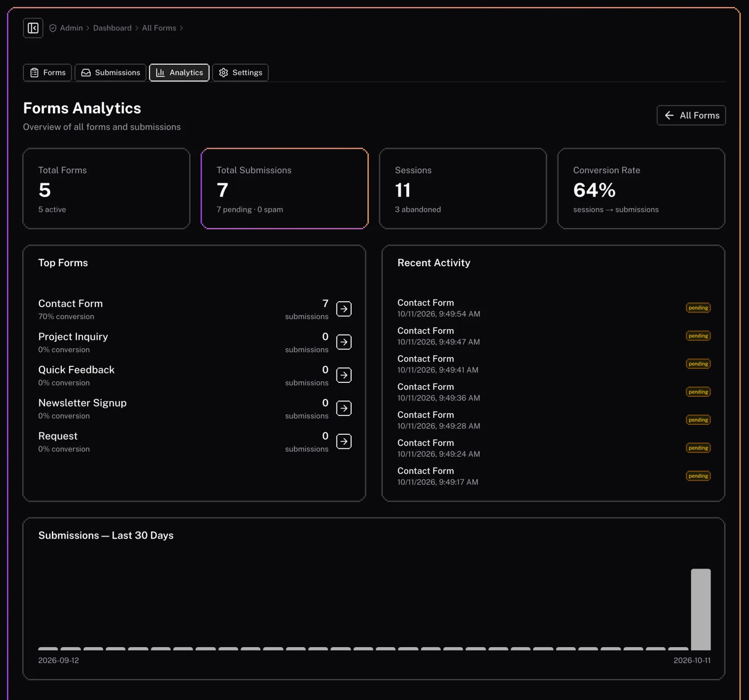
Task: Open arrow icon for Quick Feedback
Action: tap(344, 375)
